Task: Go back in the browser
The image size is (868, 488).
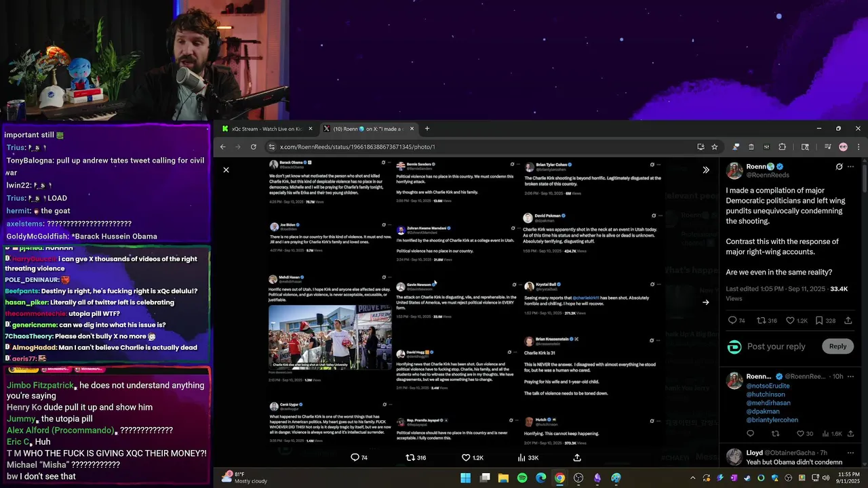Action: [x=223, y=147]
